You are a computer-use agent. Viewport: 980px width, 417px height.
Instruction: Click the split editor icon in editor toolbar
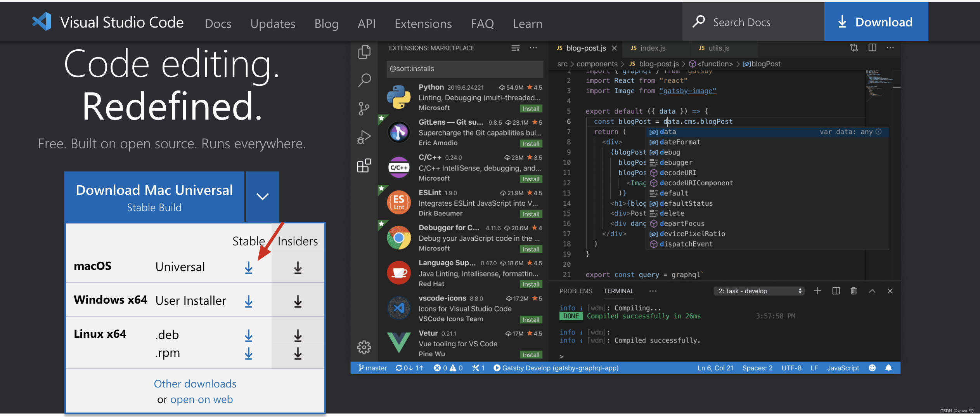point(872,48)
